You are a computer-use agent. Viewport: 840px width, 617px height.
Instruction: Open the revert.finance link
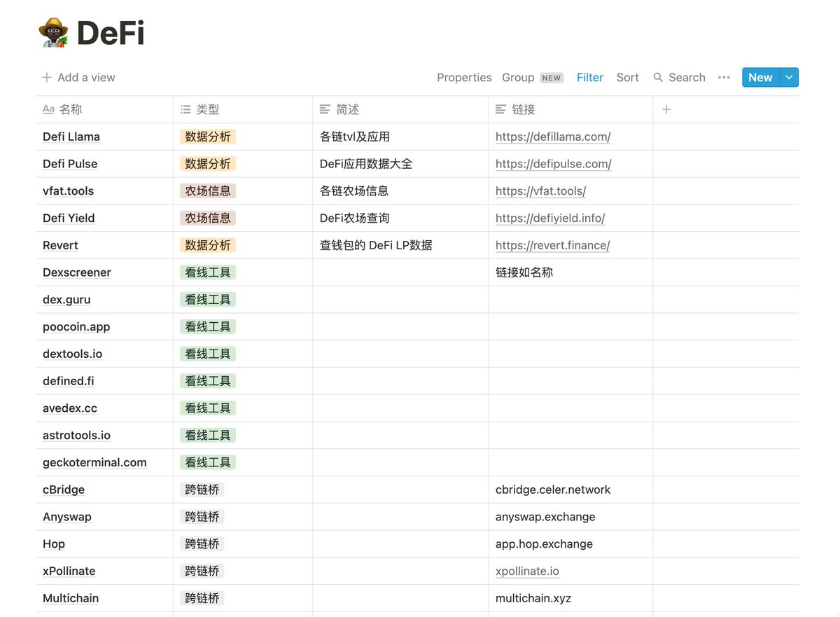tap(552, 246)
